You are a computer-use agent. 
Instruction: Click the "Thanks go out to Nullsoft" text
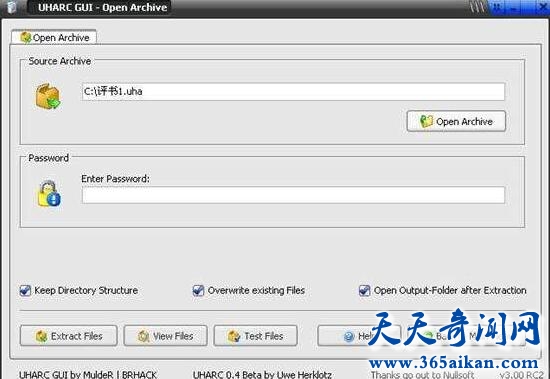pyautogui.click(x=422, y=375)
